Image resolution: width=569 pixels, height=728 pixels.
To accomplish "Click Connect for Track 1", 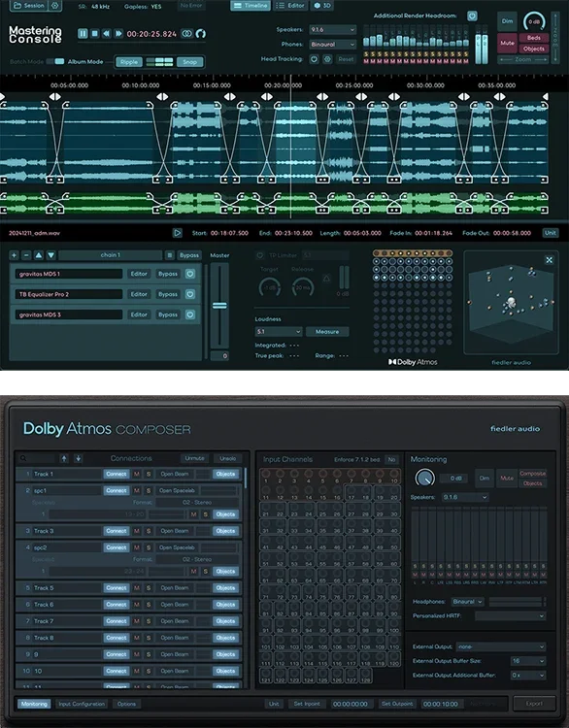I will (x=117, y=474).
